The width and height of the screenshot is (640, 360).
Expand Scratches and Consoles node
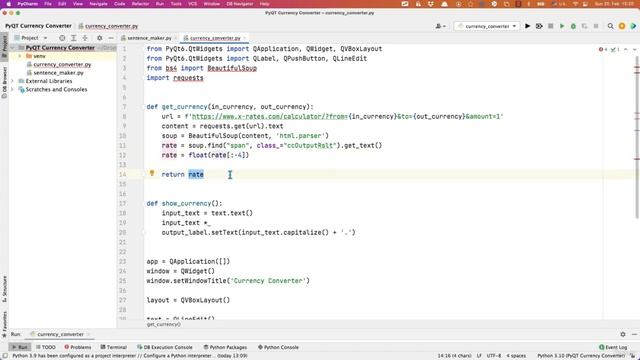click(x=12, y=89)
